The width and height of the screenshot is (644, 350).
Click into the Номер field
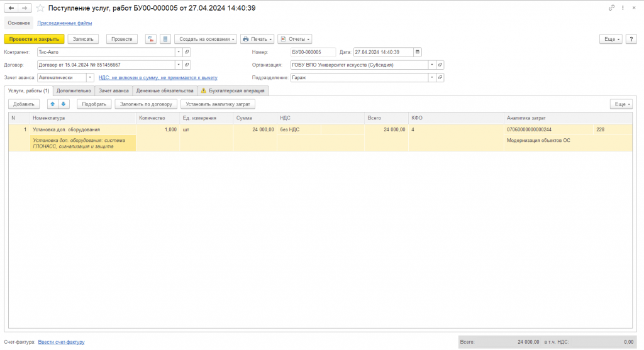click(313, 52)
